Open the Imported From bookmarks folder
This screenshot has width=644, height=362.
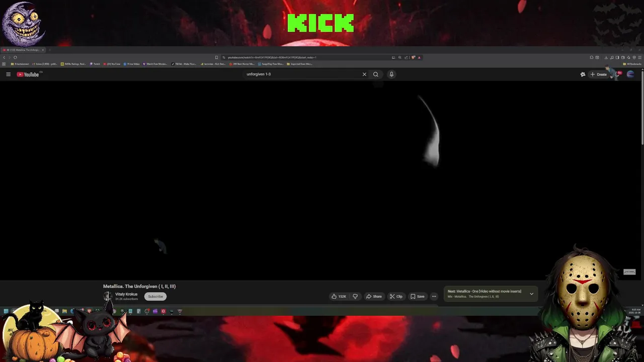pos(300,64)
